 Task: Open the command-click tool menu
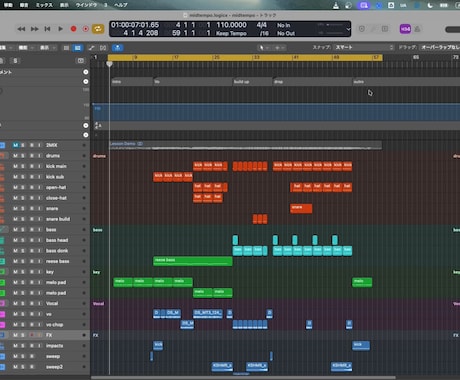(x=279, y=48)
